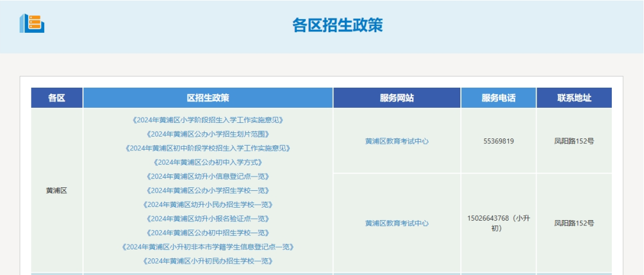
Task: Click 凤阳路152号 in the 55369819 row
Action: point(574,141)
